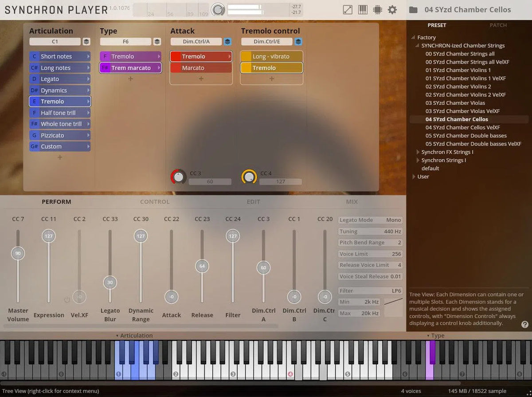532x397 pixels.
Task: Open the Filter LP6 type dropdown
Action: [x=370, y=291]
